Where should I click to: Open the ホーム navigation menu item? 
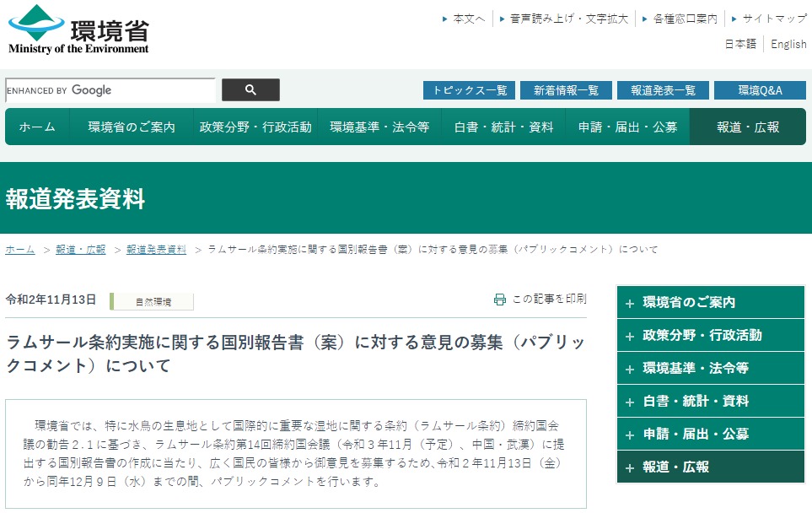[x=37, y=127]
